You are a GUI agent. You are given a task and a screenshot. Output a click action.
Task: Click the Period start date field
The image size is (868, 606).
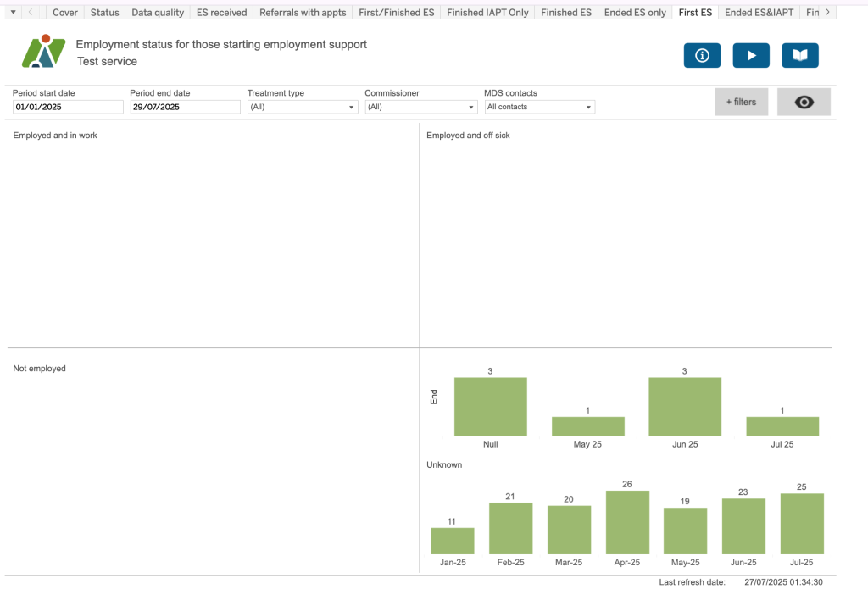[x=68, y=107]
